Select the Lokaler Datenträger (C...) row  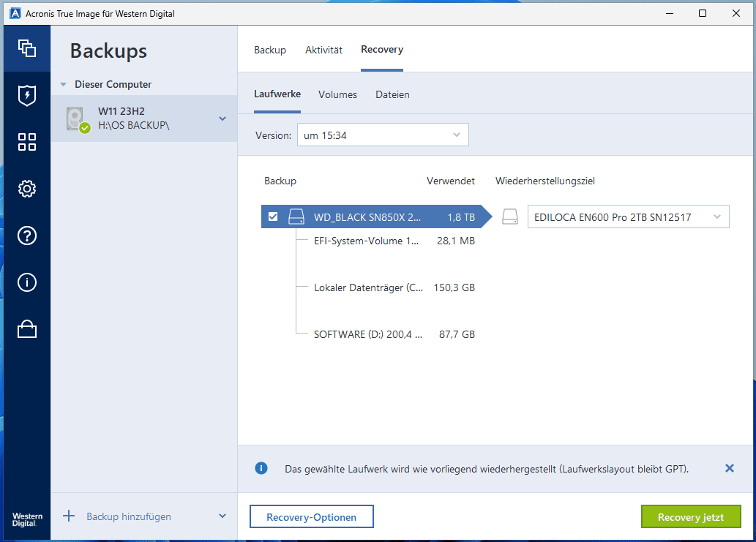(385, 287)
